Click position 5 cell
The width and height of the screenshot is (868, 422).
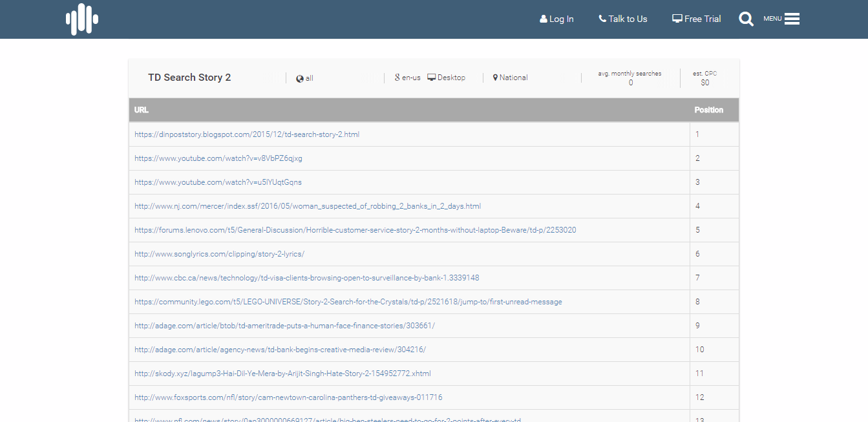[714, 230]
